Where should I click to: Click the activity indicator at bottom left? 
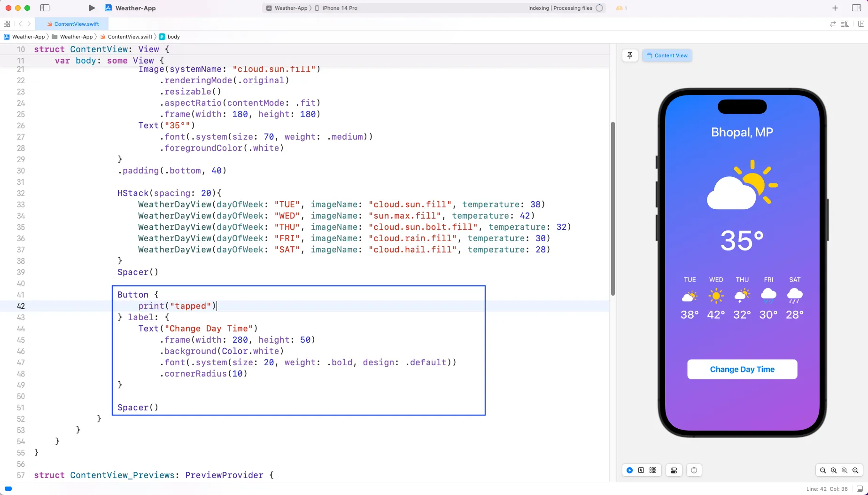(x=8, y=488)
